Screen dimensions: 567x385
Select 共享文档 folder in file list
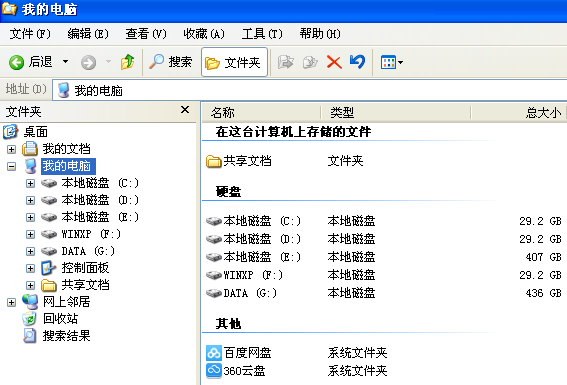pyautogui.click(x=239, y=161)
